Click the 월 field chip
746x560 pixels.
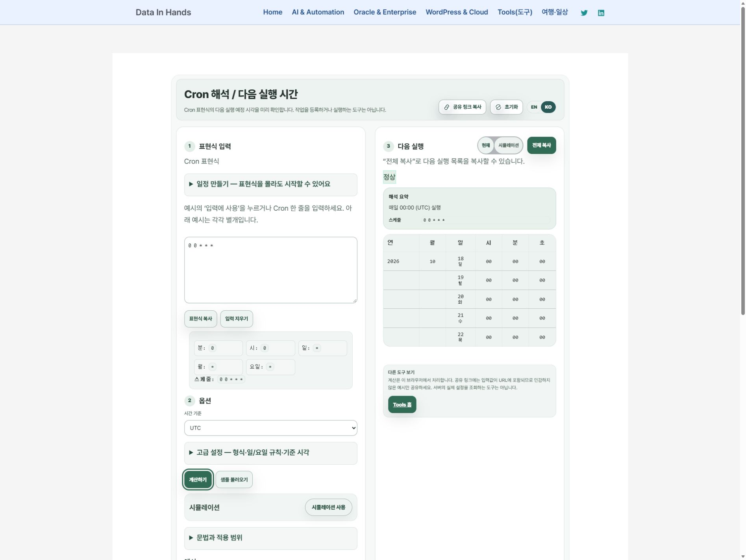(x=218, y=367)
